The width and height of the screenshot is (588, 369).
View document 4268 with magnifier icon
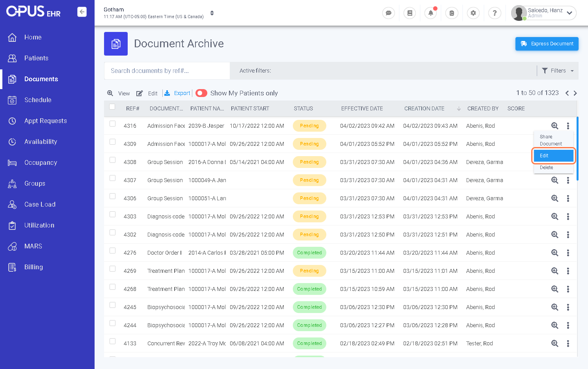(x=555, y=289)
